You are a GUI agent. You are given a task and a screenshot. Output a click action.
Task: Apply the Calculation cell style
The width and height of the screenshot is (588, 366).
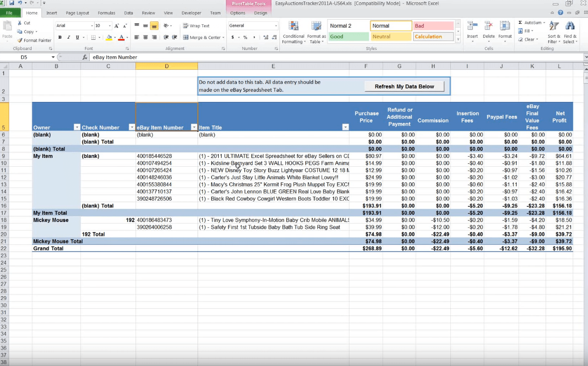[x=433, y=36]
